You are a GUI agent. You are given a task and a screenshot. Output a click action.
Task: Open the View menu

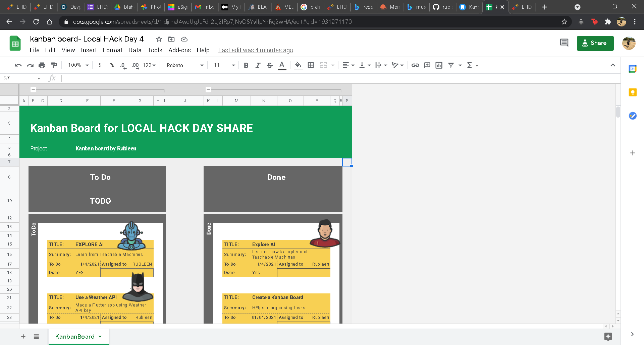[x=68, y=50]
